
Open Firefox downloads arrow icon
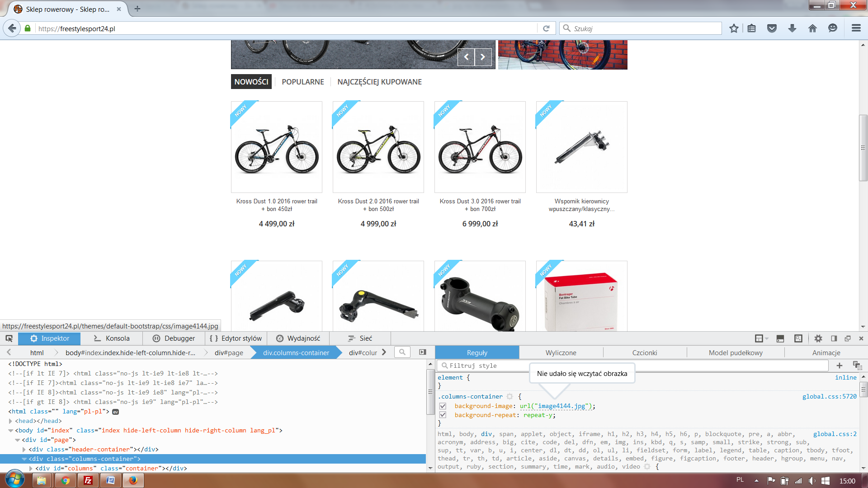[792, 28]
